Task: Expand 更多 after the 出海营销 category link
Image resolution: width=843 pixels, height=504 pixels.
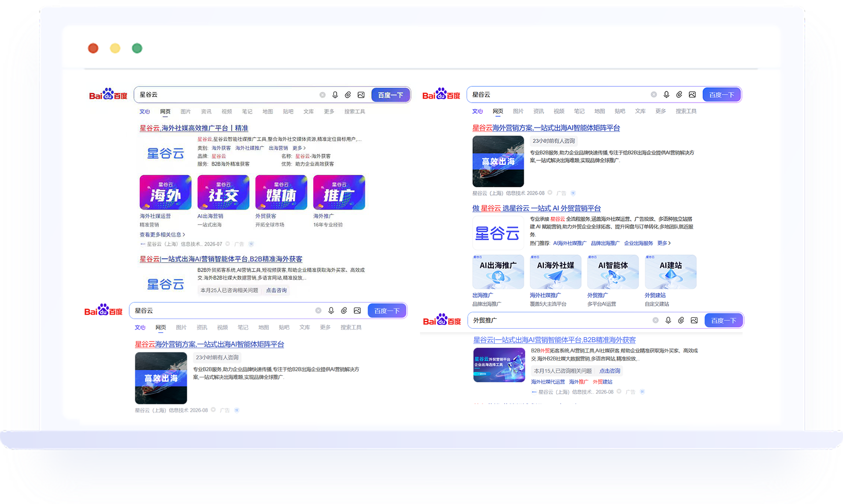Action: click(x=299, y=148)
